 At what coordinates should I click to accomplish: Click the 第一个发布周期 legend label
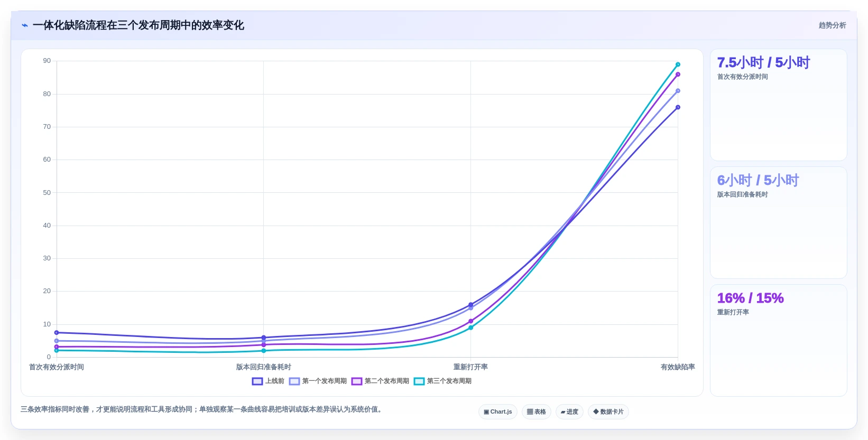pos(325,381)
